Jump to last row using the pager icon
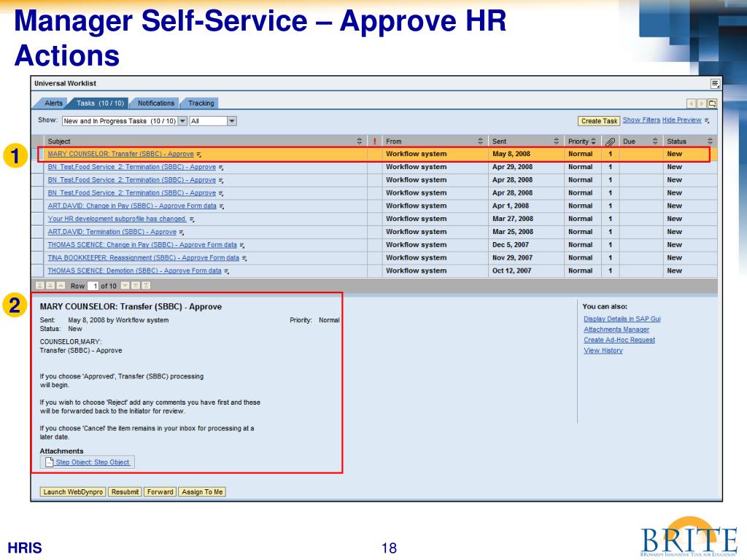Screen dimensions: 747x560 tap(146, 285)
